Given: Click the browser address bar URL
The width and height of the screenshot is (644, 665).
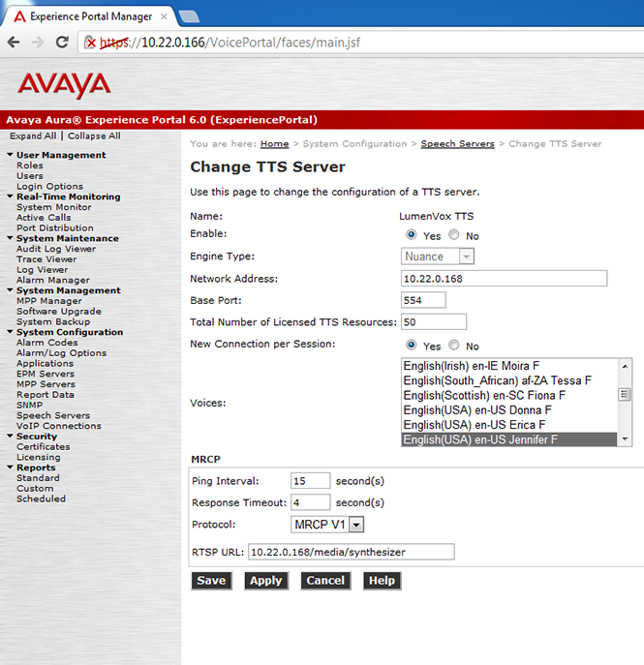Looking at the screenshot, I should [230, 43].
